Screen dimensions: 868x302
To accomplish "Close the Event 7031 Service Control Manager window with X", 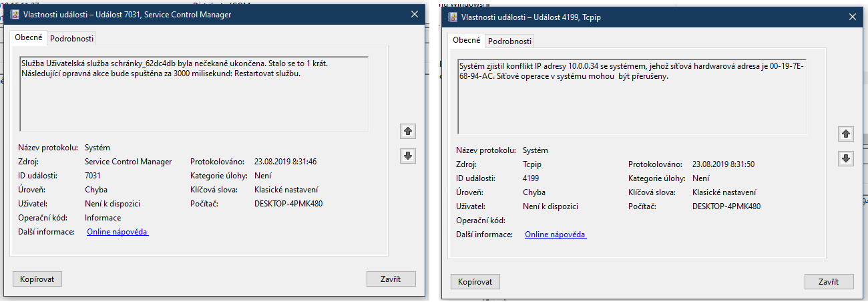I will (x=415, y=14).
